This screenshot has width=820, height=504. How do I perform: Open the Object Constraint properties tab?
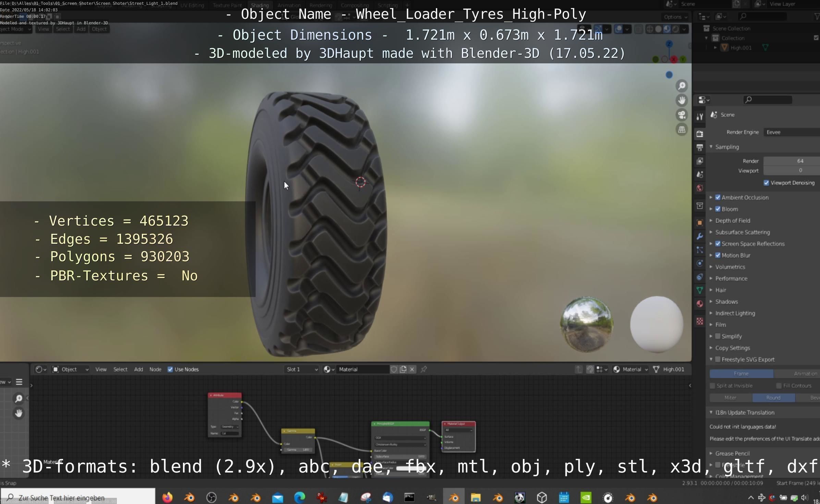[x=700, y=277]
